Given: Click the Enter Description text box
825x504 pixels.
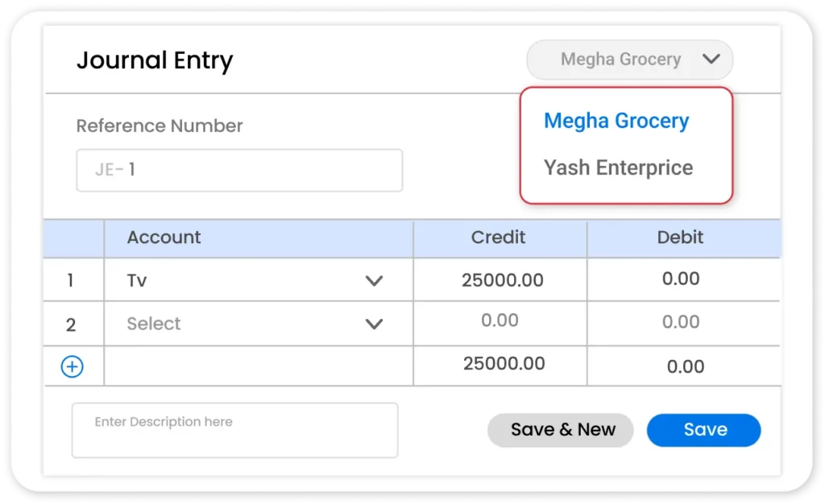Looking at the screenshot, I should pos(234,430).
